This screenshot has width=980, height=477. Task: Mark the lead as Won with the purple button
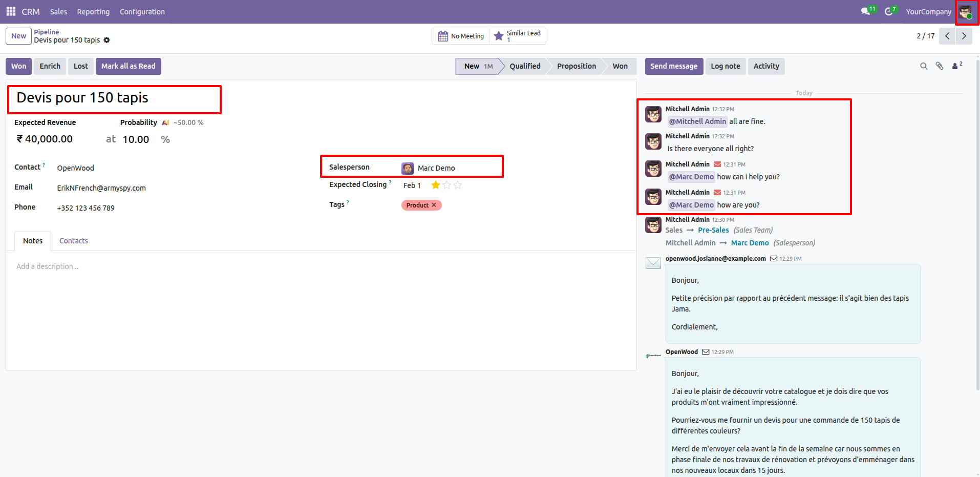(x=19, y=66)
